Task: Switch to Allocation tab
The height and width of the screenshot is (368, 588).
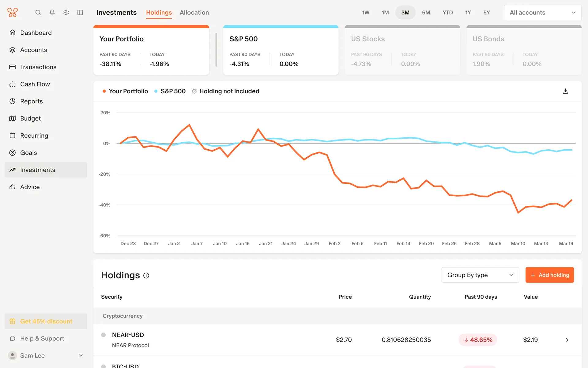Action: [x=194, y=13]
